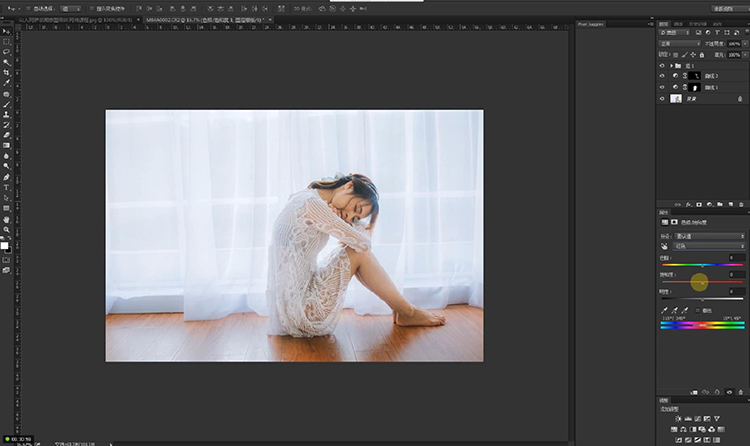This screenshot has width=750, height=446.
Task: Click the lock all icon in Layers panel
Action: click(702, 55)
